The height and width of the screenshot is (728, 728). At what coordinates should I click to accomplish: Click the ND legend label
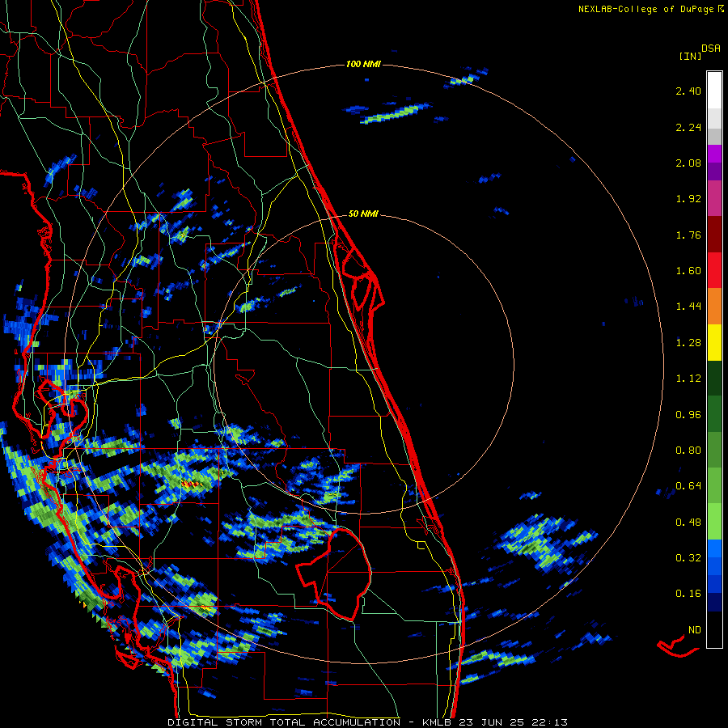click(694, 630)
